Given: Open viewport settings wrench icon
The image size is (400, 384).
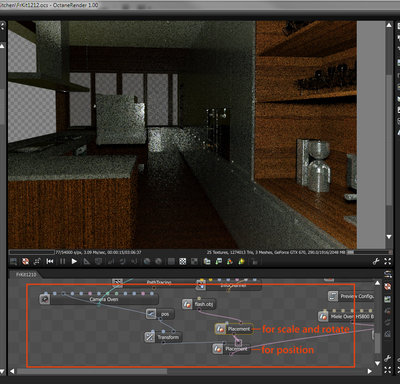Looking at the screenshot, I should [376, 261].
